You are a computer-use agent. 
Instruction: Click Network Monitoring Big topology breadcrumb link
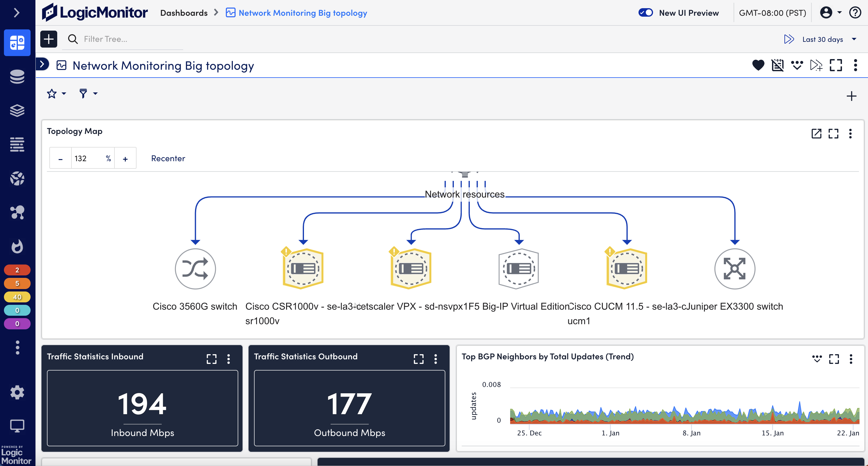click(302, 13)
